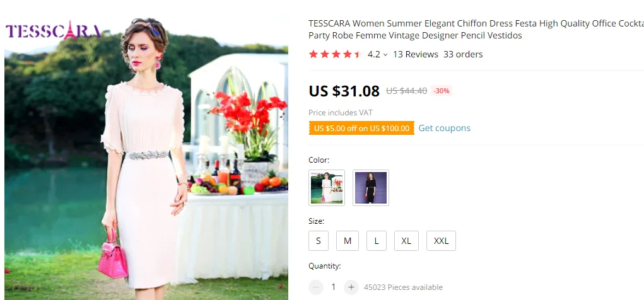The height and width of the screenshot is (300, 644).
Task: Decrease quantity with the minus button
Action: pos(316,287)
